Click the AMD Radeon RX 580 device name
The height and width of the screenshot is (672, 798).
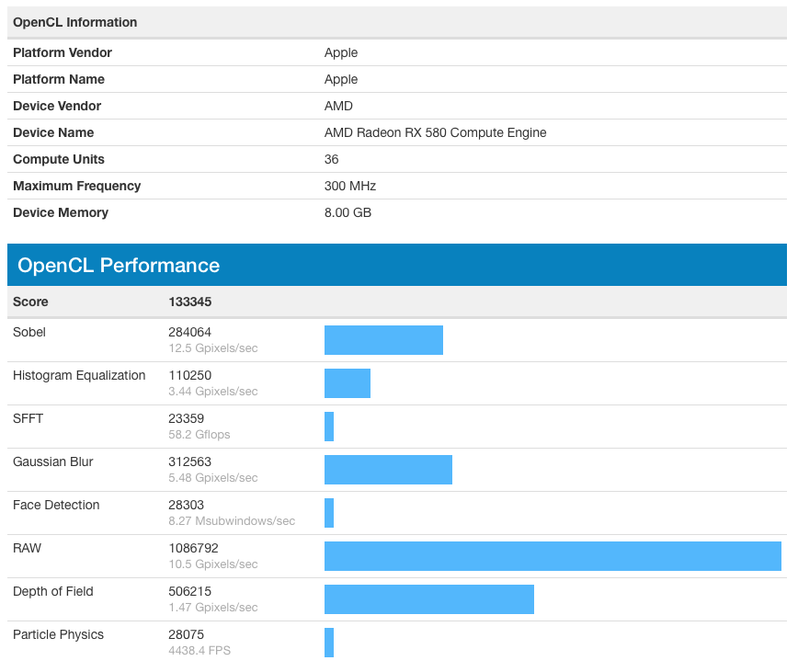[435, 132]
